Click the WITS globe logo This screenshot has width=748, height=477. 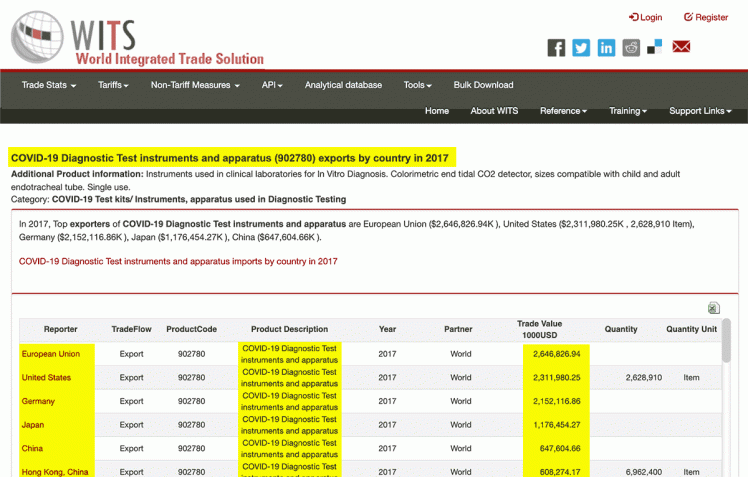[x=37, y=37]
